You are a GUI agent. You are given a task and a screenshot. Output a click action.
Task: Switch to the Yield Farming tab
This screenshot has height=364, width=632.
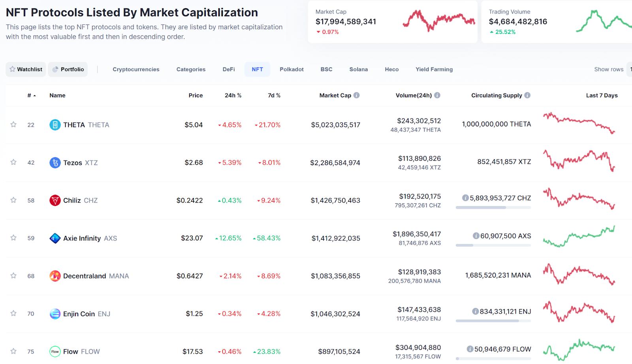pyautogui.click(x=434, y=69)
